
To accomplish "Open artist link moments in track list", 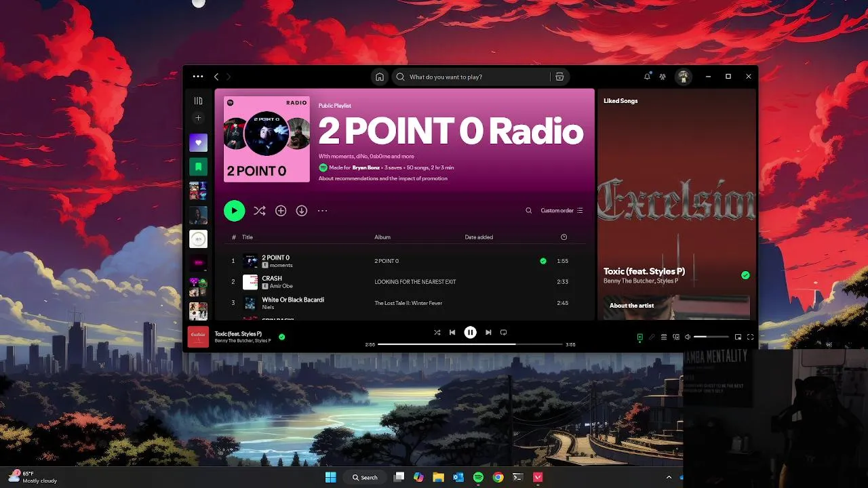I will point(281,266).
